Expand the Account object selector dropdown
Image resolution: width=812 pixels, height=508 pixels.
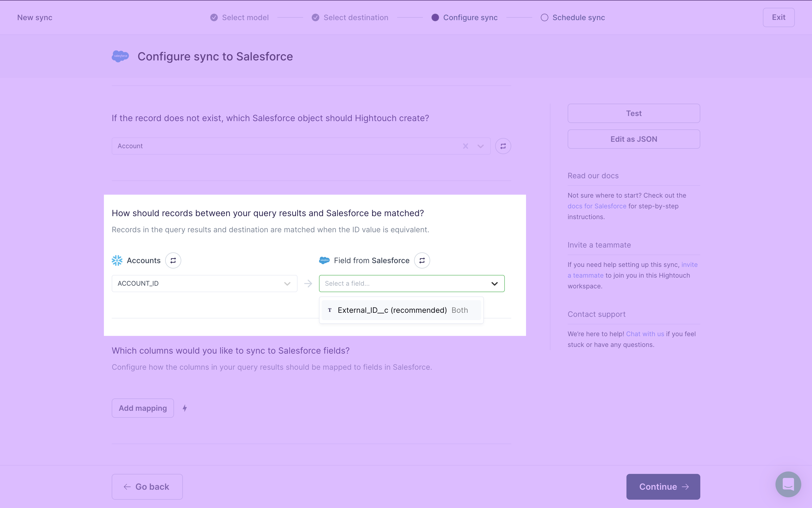(x=480, y=146)
